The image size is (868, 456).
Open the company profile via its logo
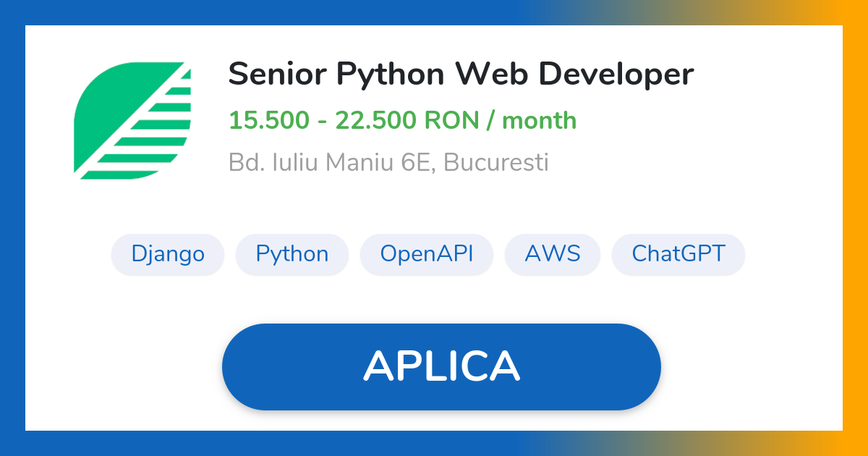(x=132, y=120)
